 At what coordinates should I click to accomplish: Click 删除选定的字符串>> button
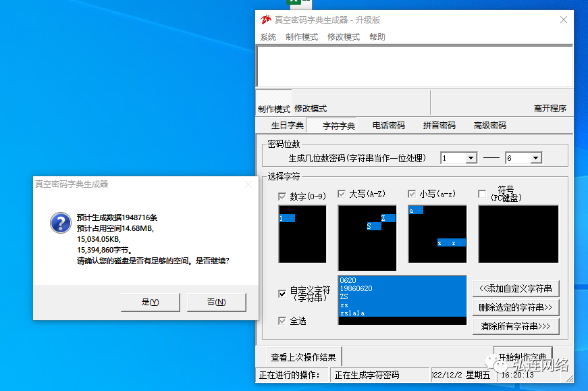click(x=516, y=307)
